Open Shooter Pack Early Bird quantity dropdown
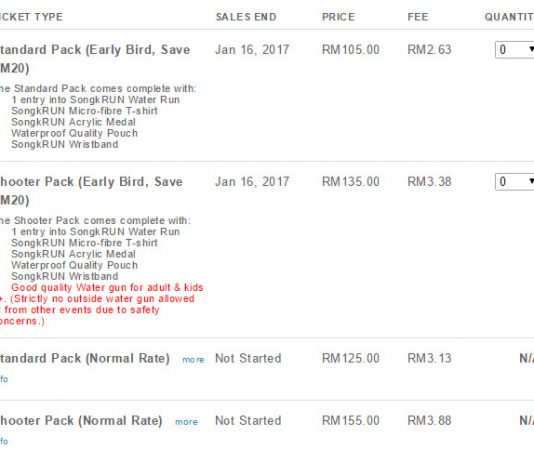This screenshot has width=534, height=462. 515,182
